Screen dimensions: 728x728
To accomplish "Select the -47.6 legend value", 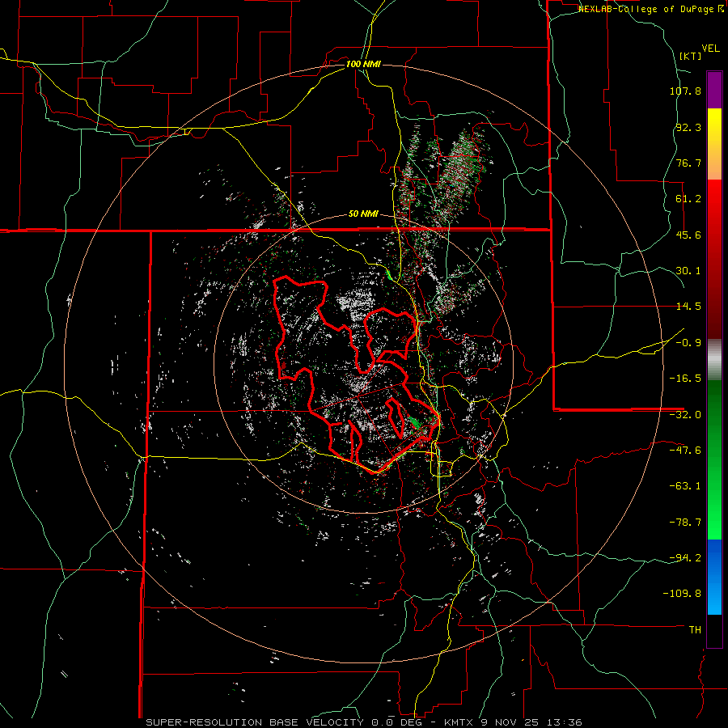I will (x=685, y=451).
